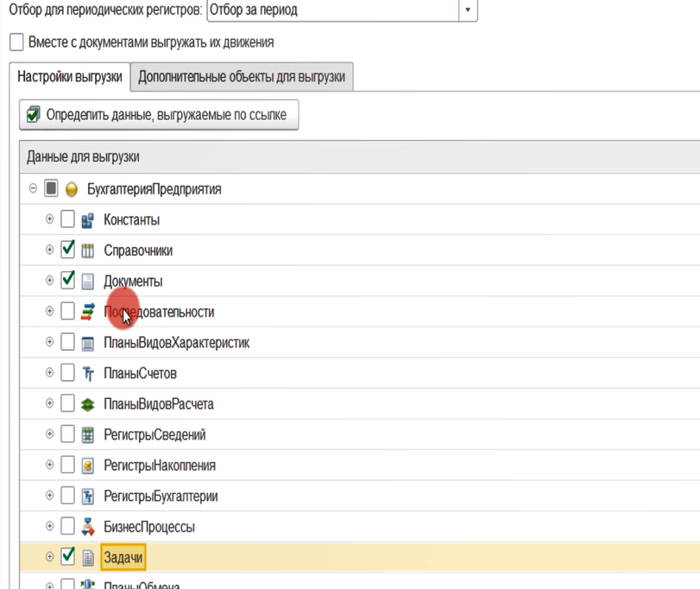Check the ПланыВидовХарактеристик checkbox
This screenshot has width=700, height=589.
[67, 342]
